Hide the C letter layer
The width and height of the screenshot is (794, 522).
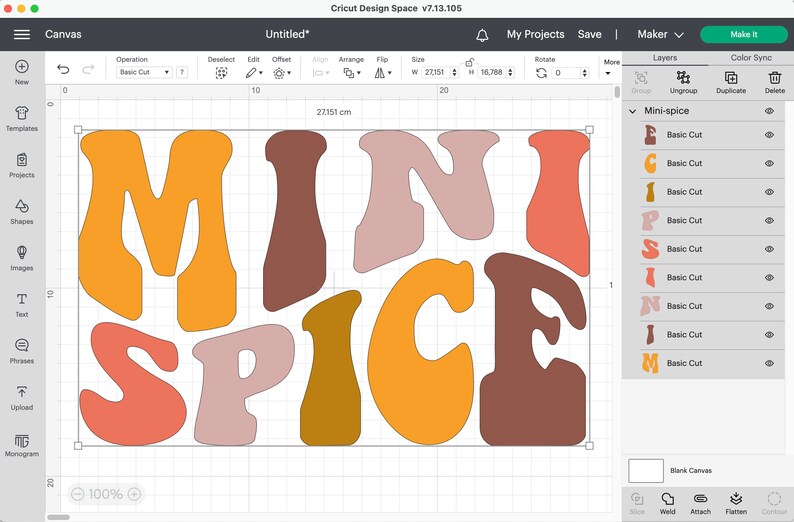[x=769, y=164]
